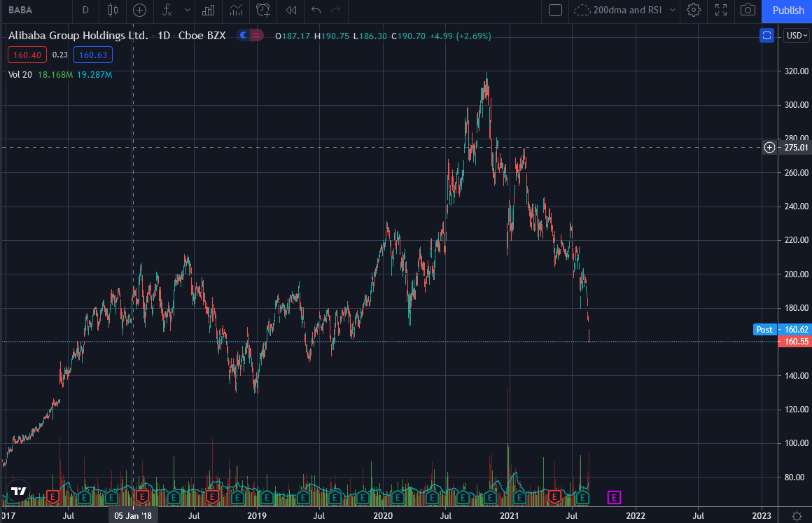This screenshot has width=812, height=523.
Task: Click the Compare or add symbol icon
Action: click(x=140, y=10)
